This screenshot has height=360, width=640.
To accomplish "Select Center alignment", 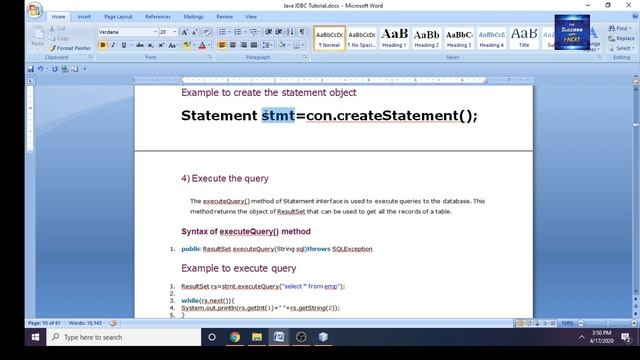I will 233,45.
